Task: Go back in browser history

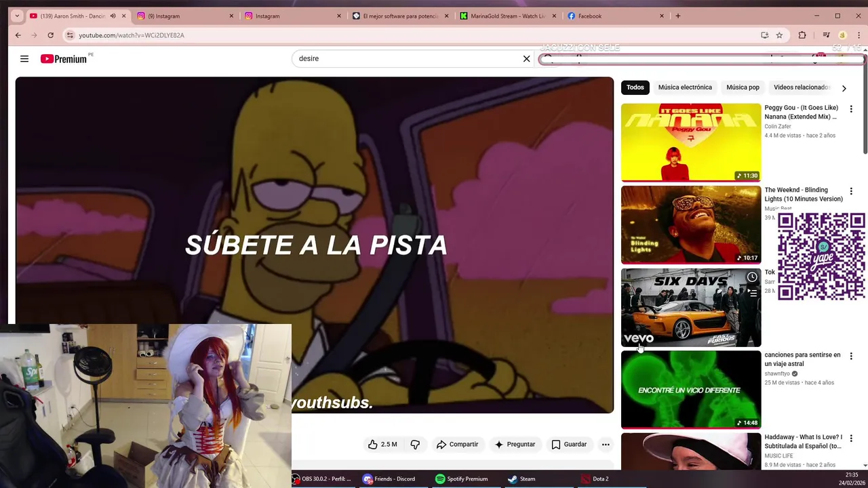Action: [x=18, y=35]
